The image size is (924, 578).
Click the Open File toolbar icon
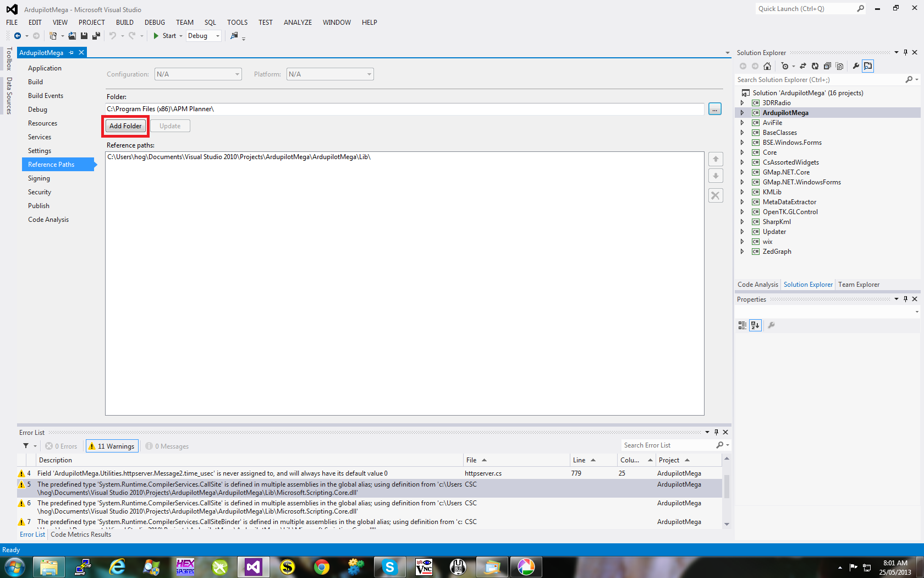click(x=72, y=36)
